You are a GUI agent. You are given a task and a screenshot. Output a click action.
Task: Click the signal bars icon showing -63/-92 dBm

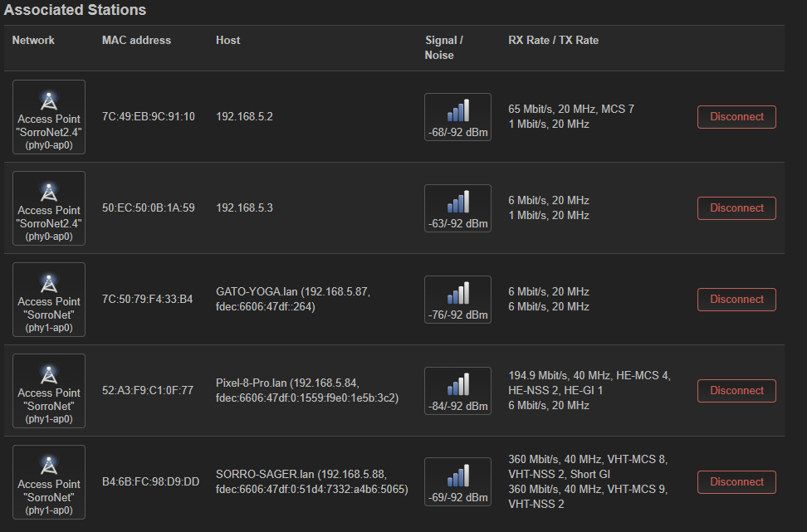point(457,207)
